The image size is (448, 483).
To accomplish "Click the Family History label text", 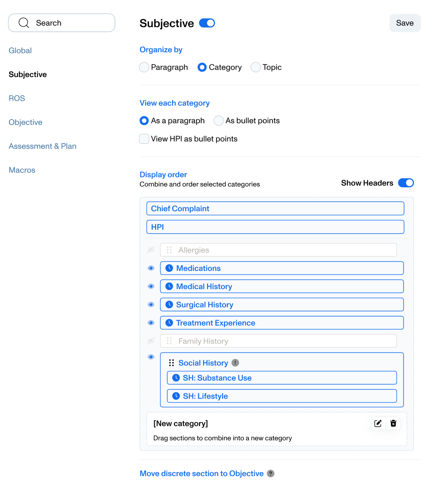I will [x=203, y=341].
